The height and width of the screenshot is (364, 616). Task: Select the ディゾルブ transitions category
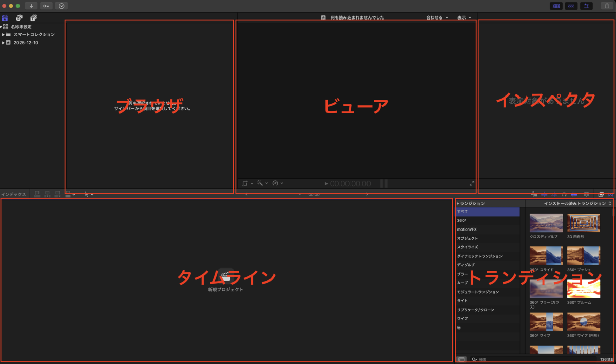(488, 265)
